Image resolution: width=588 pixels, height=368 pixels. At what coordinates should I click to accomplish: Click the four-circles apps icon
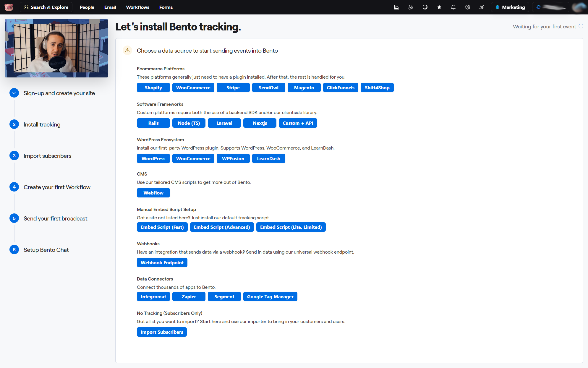coord(411,7)
